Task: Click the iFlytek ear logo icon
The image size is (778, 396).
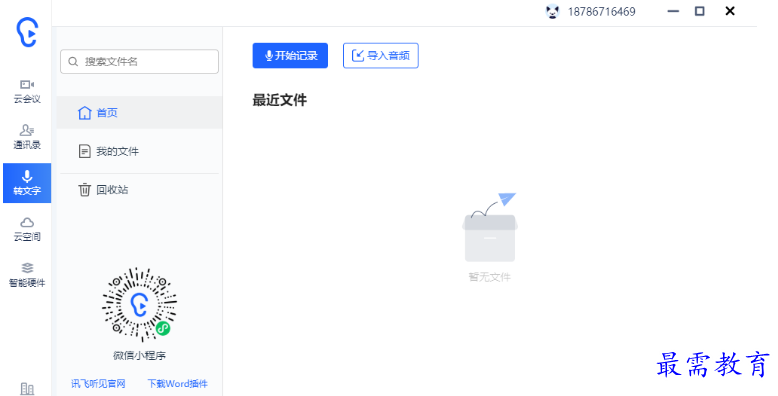Action: pos(27,32)
